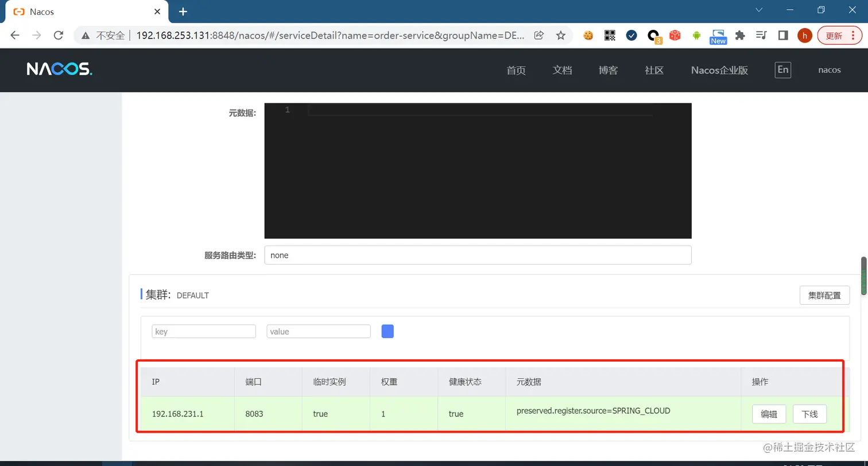Click the 集群配置 button
Image resolution: width=868 pixels, height=466 pixels.
(x=824, y=296)
